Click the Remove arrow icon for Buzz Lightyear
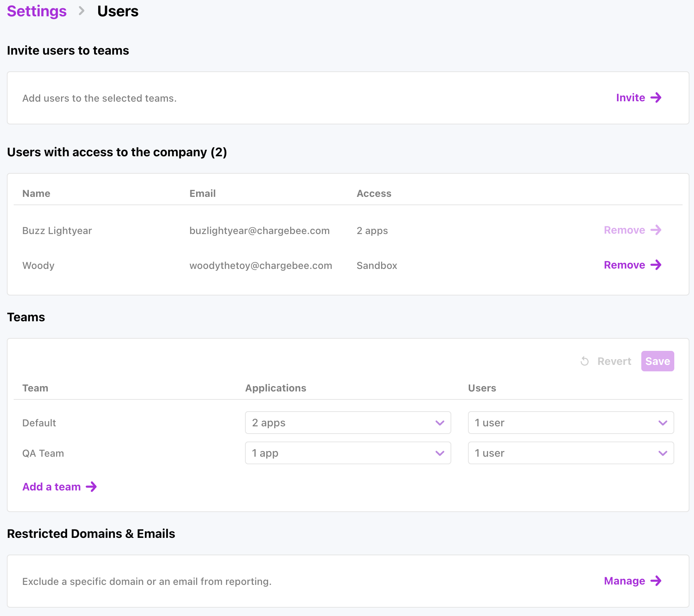Image resolution: width=694 pixels, height=616 pixels. coord(656,230)
